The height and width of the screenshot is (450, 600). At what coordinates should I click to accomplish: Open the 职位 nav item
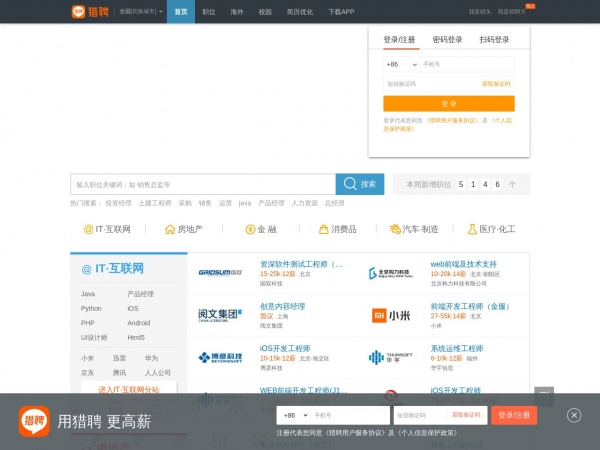click(x=209, y=12)
